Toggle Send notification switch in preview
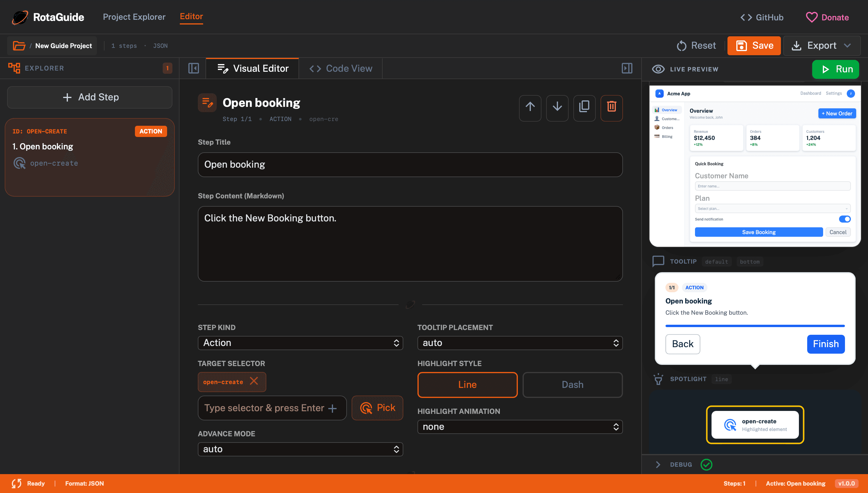868x493 pixels. pos(844,219)
